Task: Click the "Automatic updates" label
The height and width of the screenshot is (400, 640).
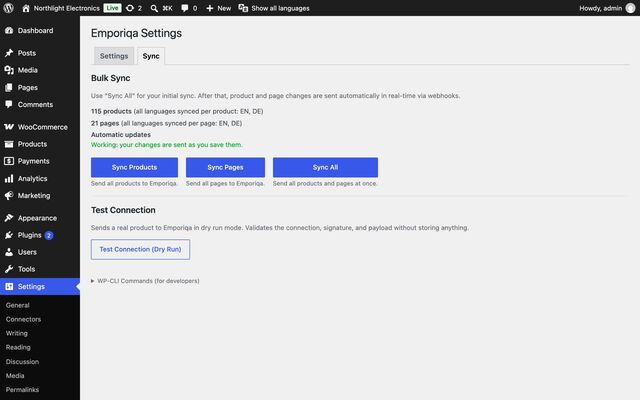Action: (121, 135)
